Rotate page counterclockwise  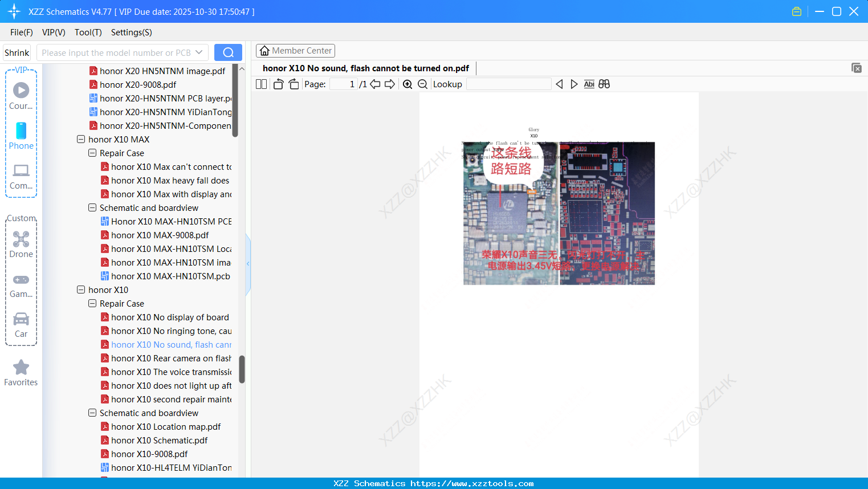tap(278, 84)
